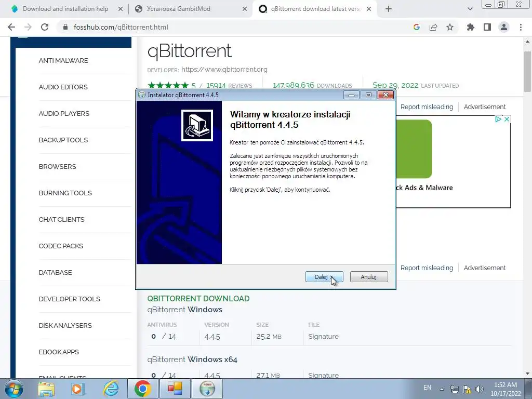Close the Download and installation help tab
Image resolution: width=532 pixels, height=399 pixels.
121,9
